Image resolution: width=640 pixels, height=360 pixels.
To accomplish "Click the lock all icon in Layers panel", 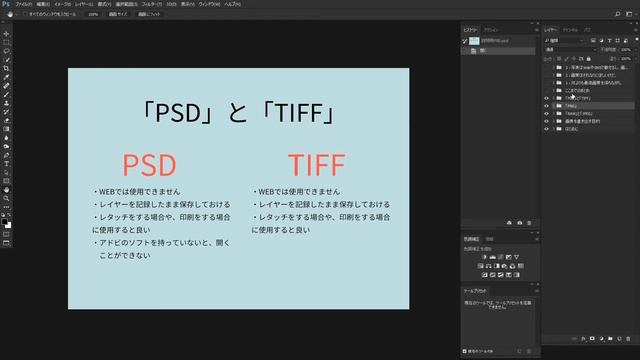I will [x=589, y=59].
